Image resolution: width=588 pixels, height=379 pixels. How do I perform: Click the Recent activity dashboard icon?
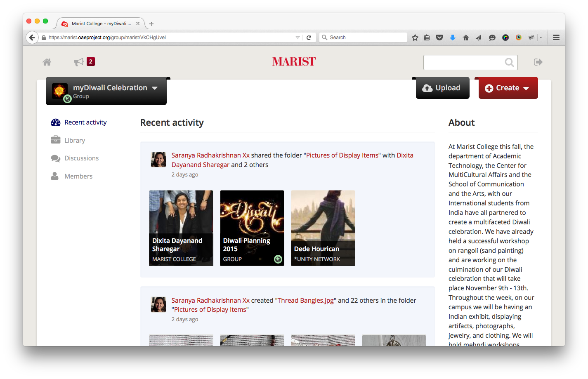56,122
